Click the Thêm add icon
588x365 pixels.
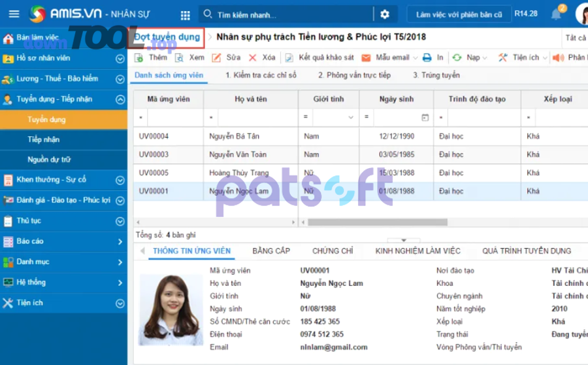click(139, 58)
